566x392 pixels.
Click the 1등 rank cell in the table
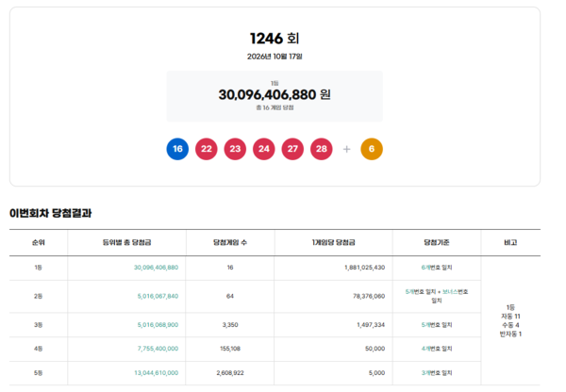pyautogui.click(x=38, y=268)
